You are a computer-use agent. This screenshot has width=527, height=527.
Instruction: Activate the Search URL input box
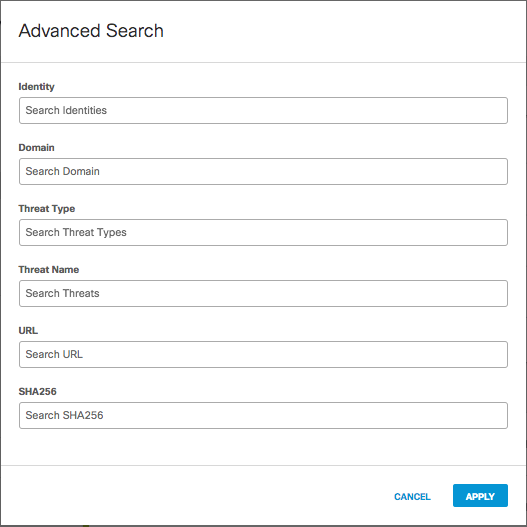click(263, 355)
